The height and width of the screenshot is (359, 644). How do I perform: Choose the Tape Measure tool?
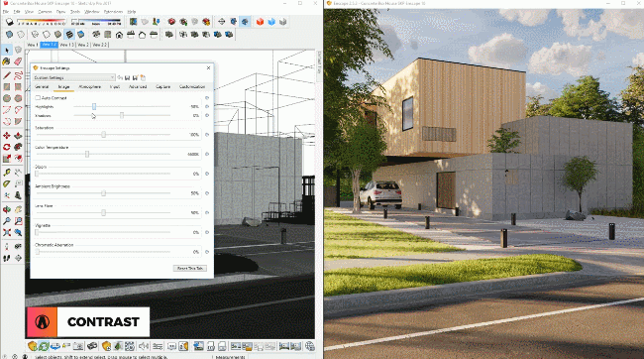(7, 173)
